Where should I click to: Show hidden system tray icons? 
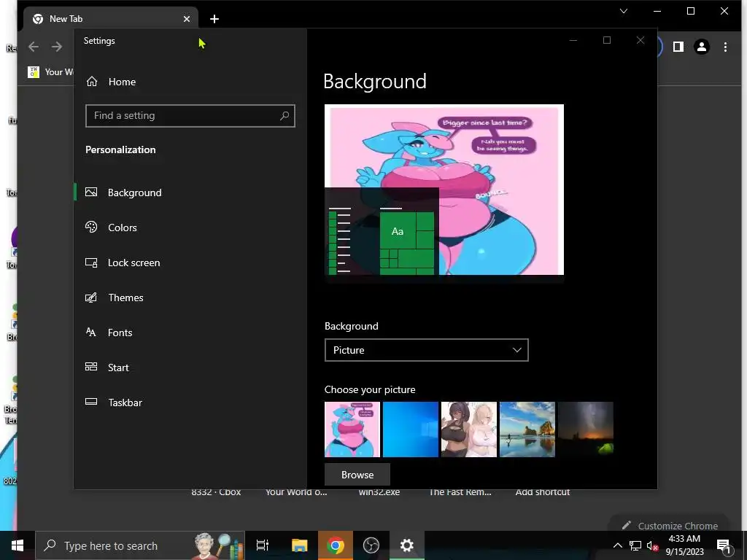617,545
